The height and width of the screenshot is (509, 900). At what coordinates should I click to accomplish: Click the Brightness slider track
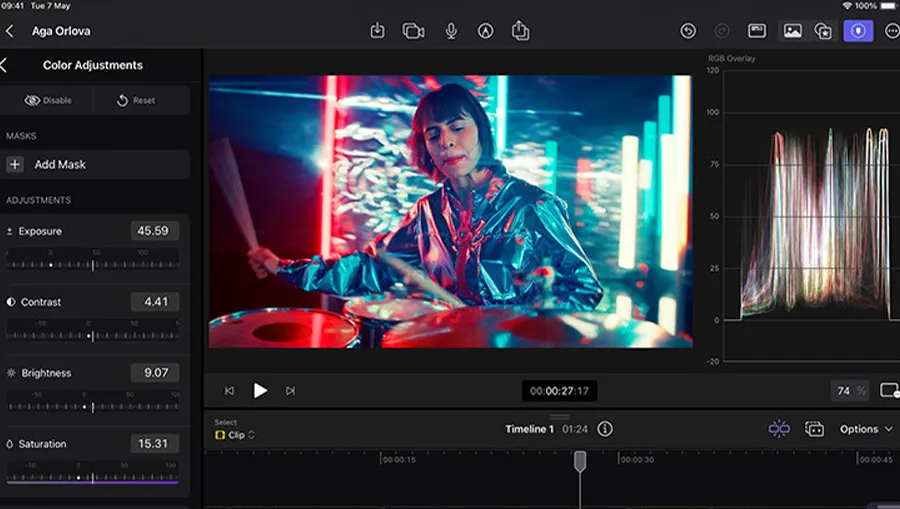tap(92, 407)
